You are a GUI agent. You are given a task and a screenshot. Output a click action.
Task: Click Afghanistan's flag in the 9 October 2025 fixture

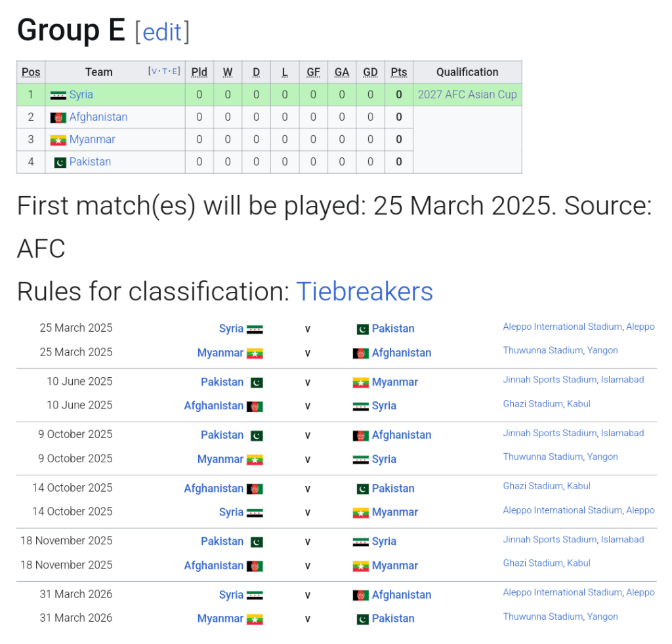coord(360,435)
